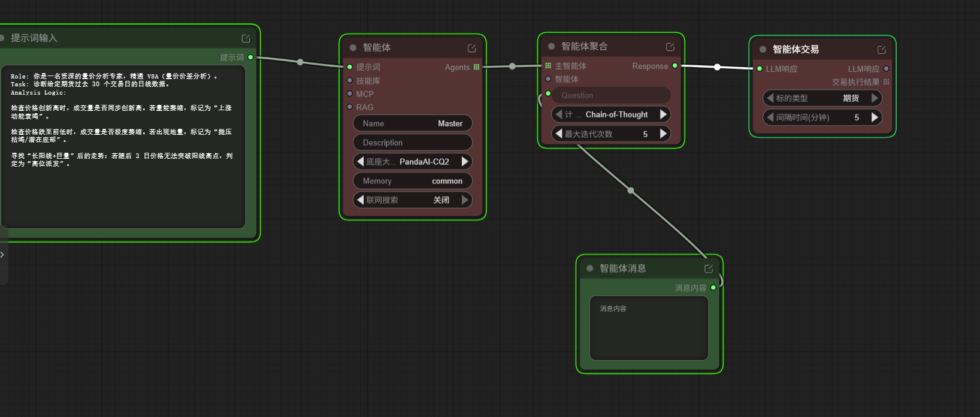Open the edit icon on 智能体聚合 node

point(670,47)
